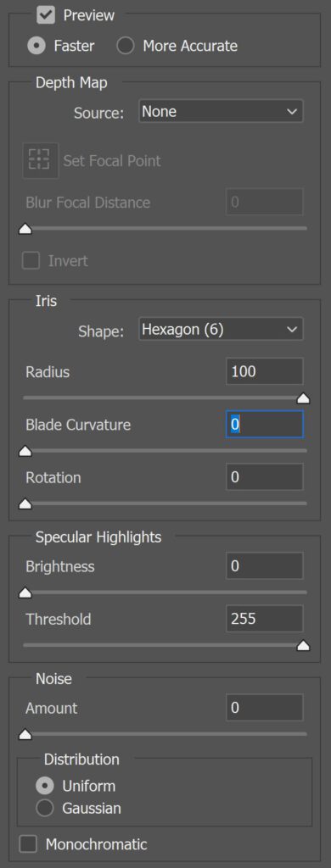331x868 pixels.
Task: Click the Brightness value field
Action: tap(265, 566)
